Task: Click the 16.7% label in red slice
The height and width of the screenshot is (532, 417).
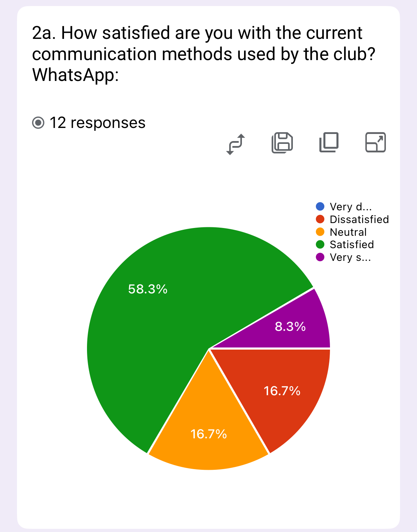Action: coord(282,391)
